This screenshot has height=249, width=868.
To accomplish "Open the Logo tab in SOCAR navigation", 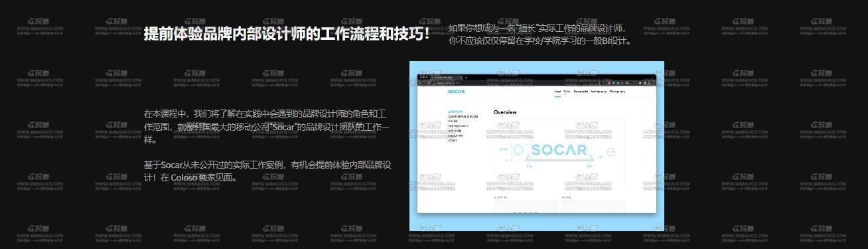I will (x=557, y=92).
